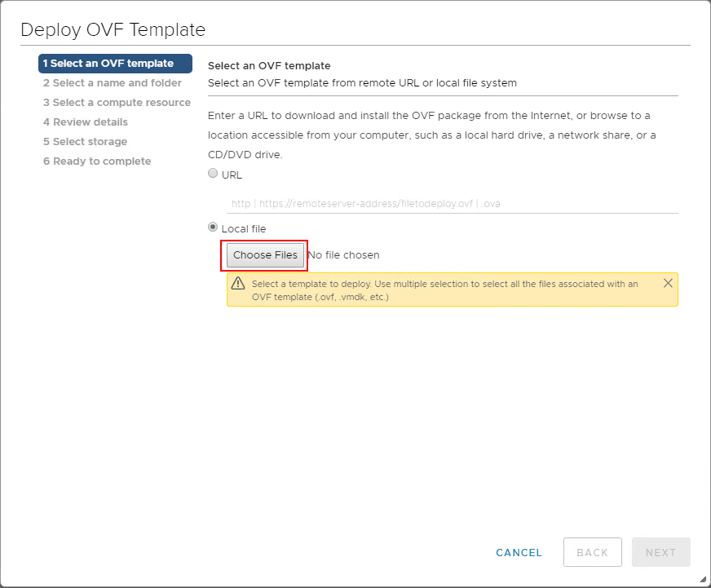Screen dimensions: 711x588
Task: Click the resize grip in the dialog corner
Action: [x=703, y=580]
